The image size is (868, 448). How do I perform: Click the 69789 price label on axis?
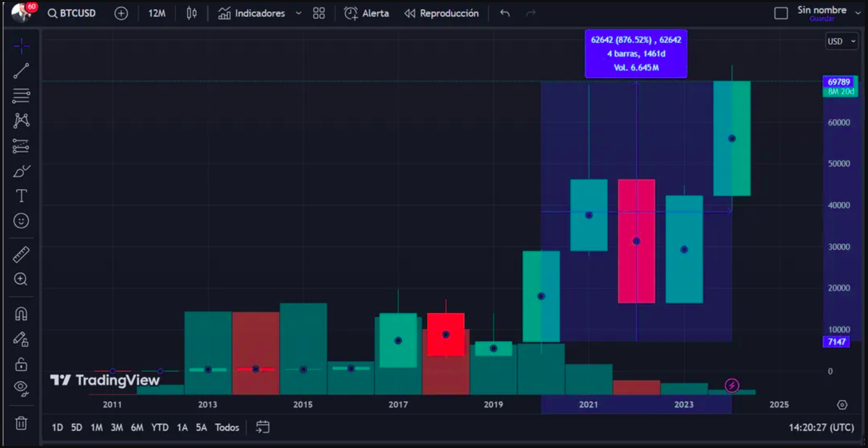click(839, 82)
